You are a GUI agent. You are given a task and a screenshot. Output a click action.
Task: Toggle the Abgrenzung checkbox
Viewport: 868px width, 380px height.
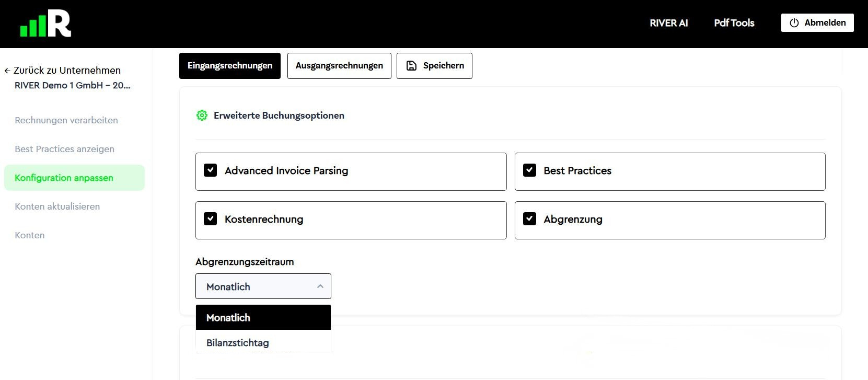(x=530, y=219)
